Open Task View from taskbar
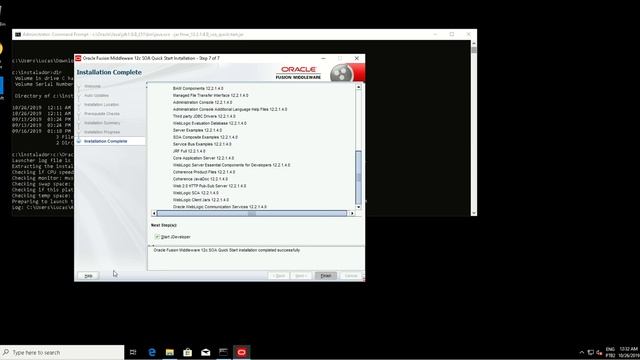The height and width of the screenshot is (360, 640). [133, 352]
